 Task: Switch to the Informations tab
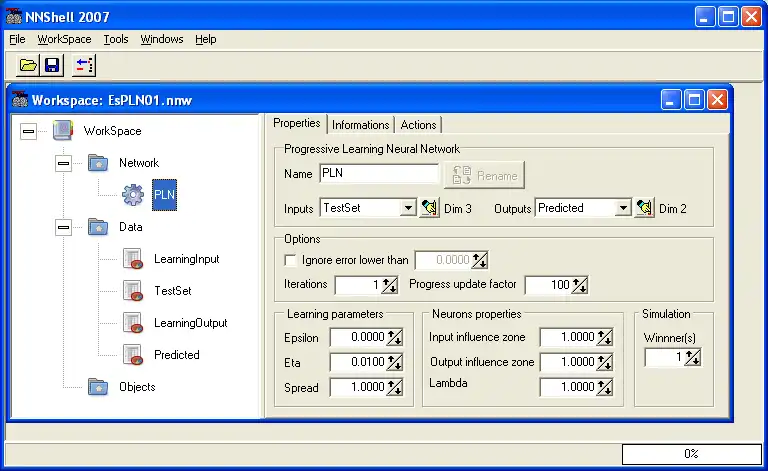[360, 125]
